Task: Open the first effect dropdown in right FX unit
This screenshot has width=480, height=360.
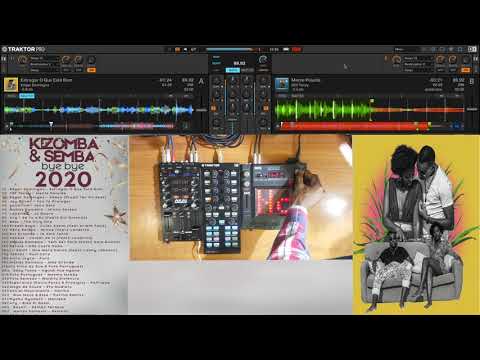Action: coord(418,58)
